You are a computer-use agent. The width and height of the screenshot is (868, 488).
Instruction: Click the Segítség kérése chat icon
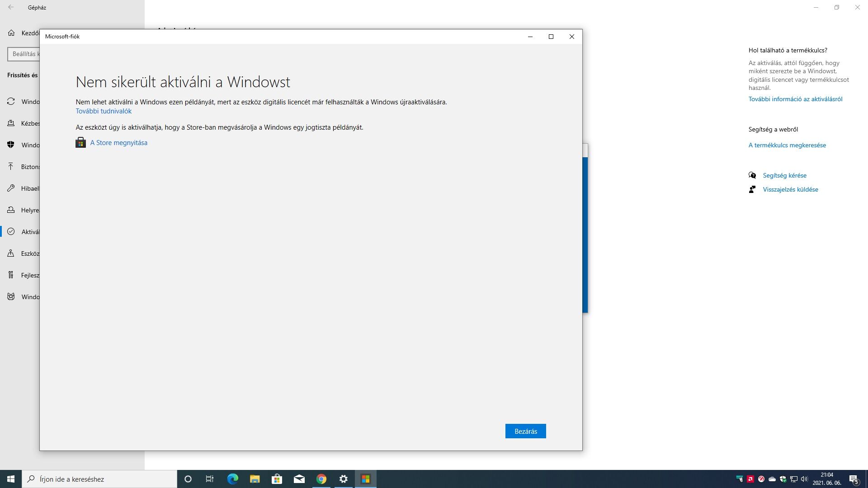(752, 175)
